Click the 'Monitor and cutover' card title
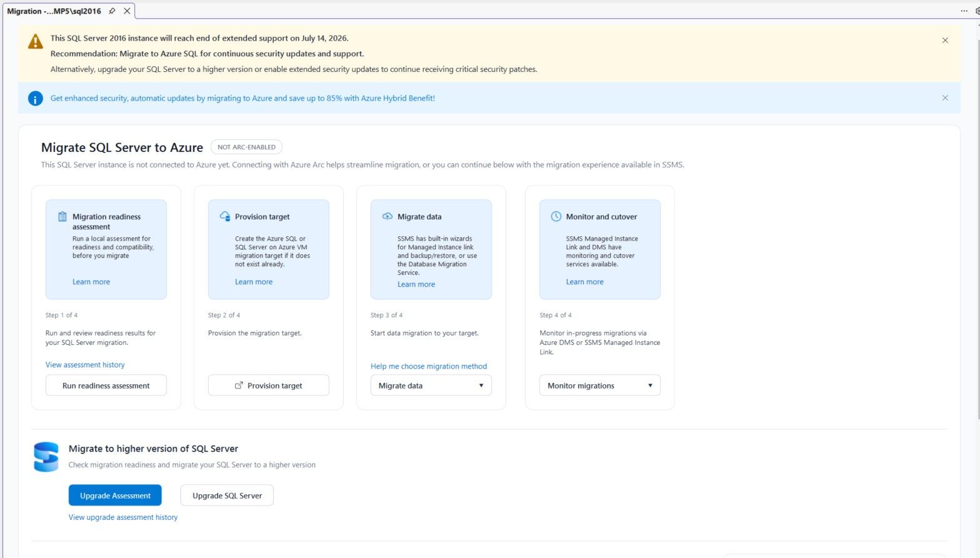980x558 pixels. pyautogui.click(x=602, y=217)
